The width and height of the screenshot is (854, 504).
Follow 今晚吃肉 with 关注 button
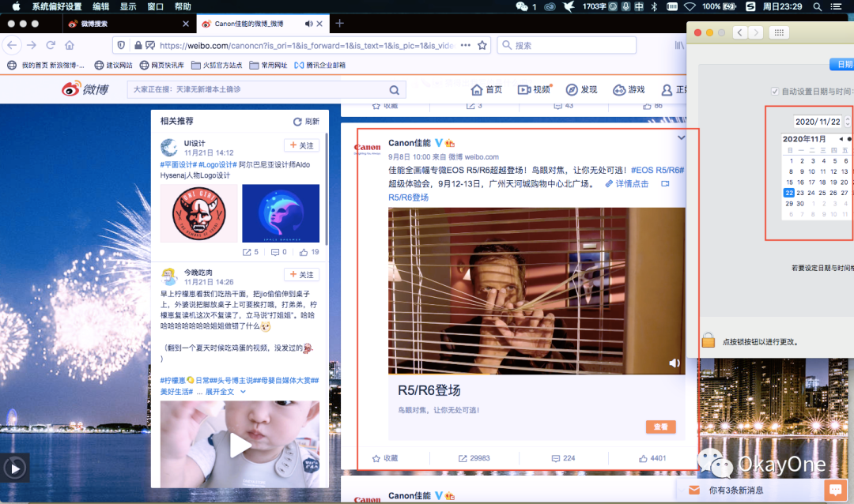click(301, 274)
